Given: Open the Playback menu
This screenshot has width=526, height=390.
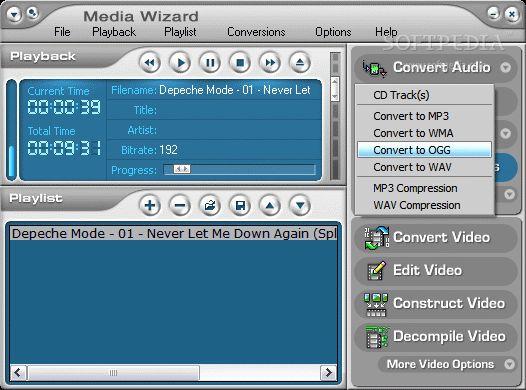Looking at the screenshot, I should point(114,32).
